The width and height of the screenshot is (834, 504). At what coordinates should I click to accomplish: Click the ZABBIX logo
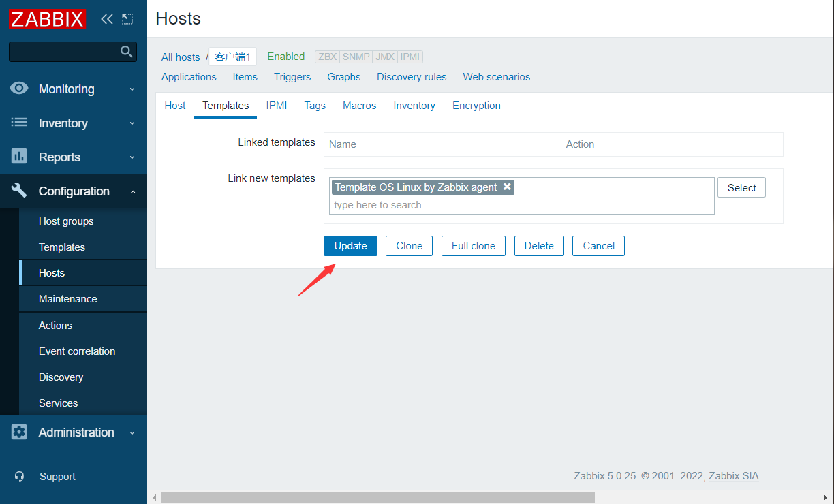pyautogui.click(x=47, y=19)
